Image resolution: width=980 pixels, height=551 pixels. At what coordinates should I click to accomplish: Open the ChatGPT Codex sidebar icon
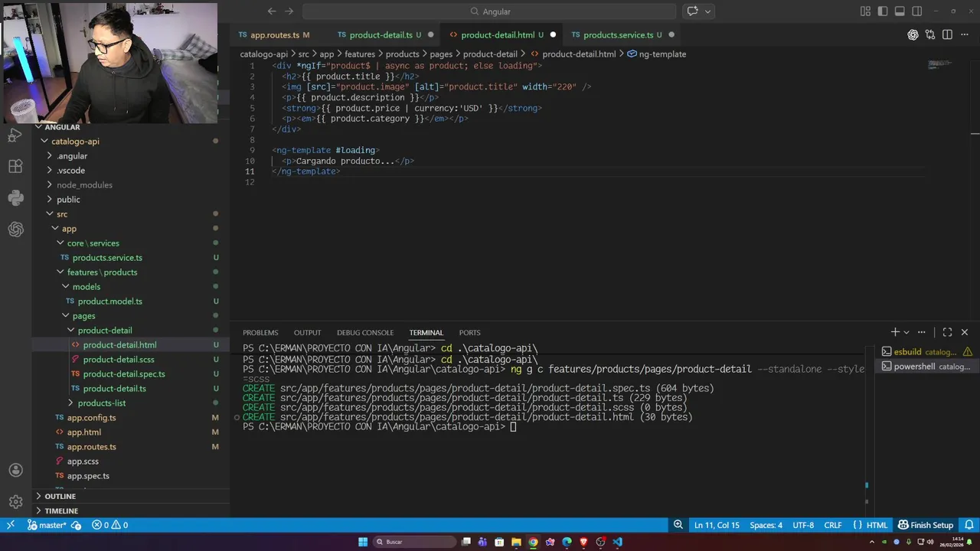(15, 230)
